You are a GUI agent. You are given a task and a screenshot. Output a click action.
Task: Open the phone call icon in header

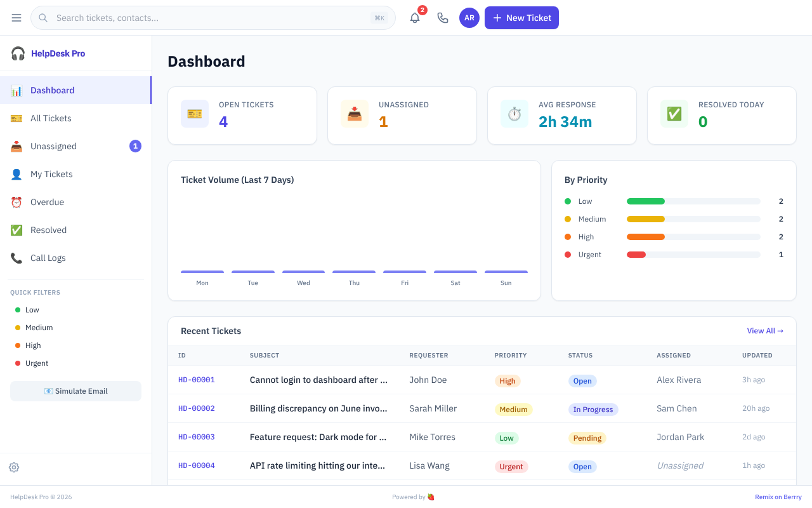coord(443,18)
